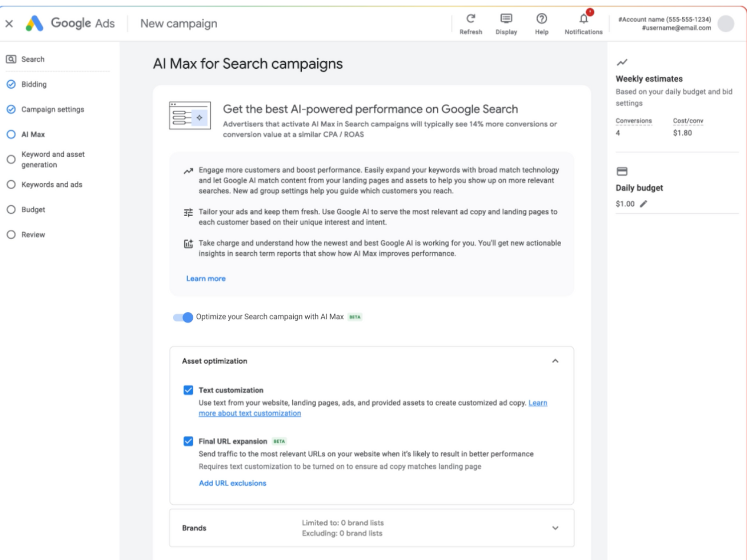Go to the Bidding step
Viewport: 747px width, 560px height.
point(34,85)
